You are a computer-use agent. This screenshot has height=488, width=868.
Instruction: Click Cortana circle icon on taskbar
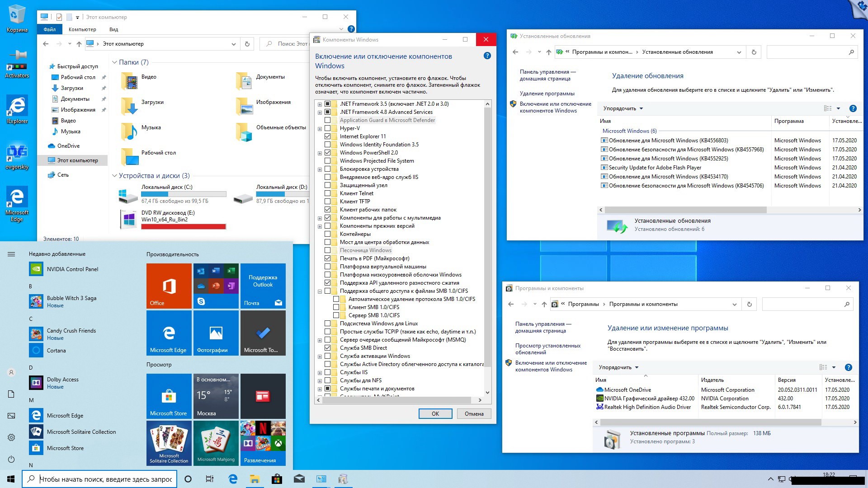pyautogui.click(x=188, y=479)
